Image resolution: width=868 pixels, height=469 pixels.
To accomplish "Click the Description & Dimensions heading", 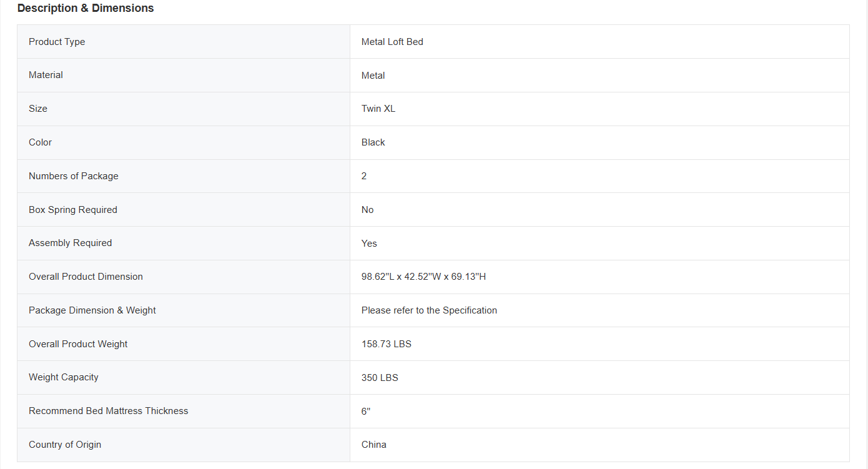I will [86, 8].
